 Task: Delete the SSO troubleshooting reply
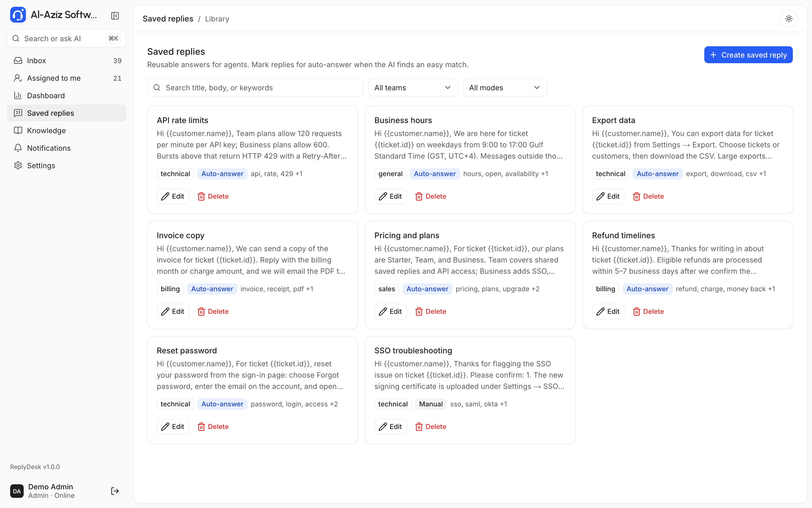(x=431, y=427)
